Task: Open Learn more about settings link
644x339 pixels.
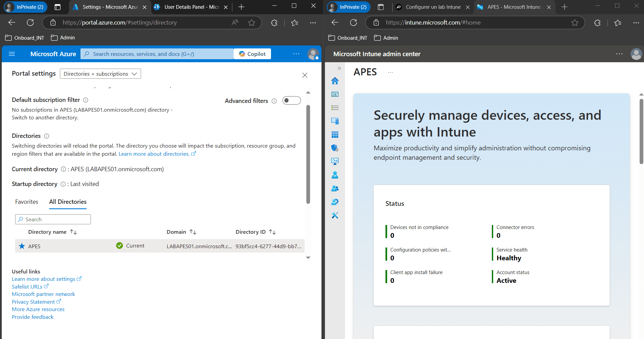Action: pyautogui.click(x=46, y=279)
